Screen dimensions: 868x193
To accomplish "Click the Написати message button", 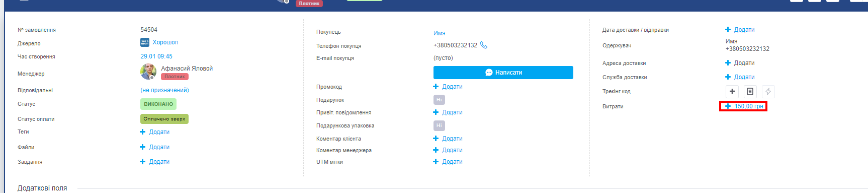I will [503, 73].
